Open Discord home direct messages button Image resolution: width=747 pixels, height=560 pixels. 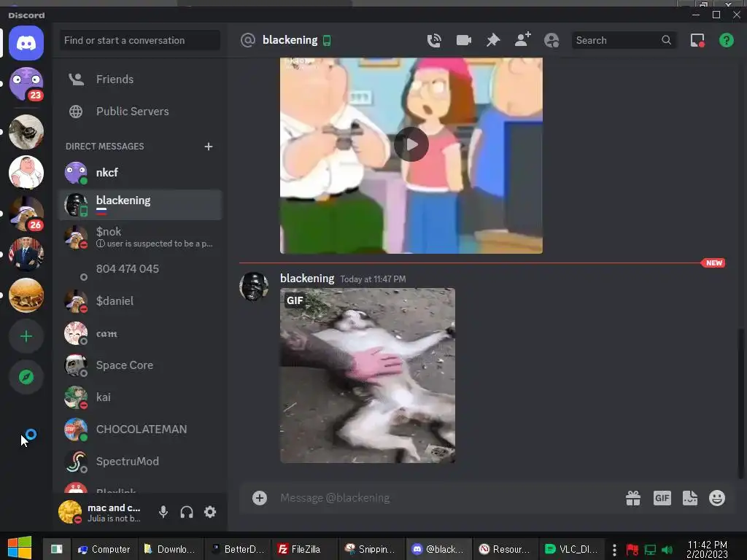pos(26,43)
